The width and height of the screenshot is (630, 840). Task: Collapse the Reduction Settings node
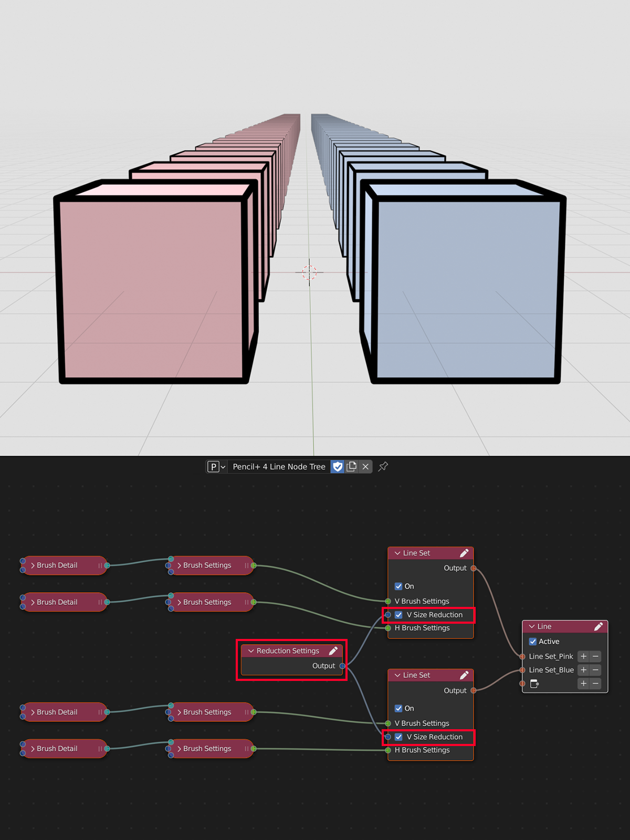coord(251,651)
